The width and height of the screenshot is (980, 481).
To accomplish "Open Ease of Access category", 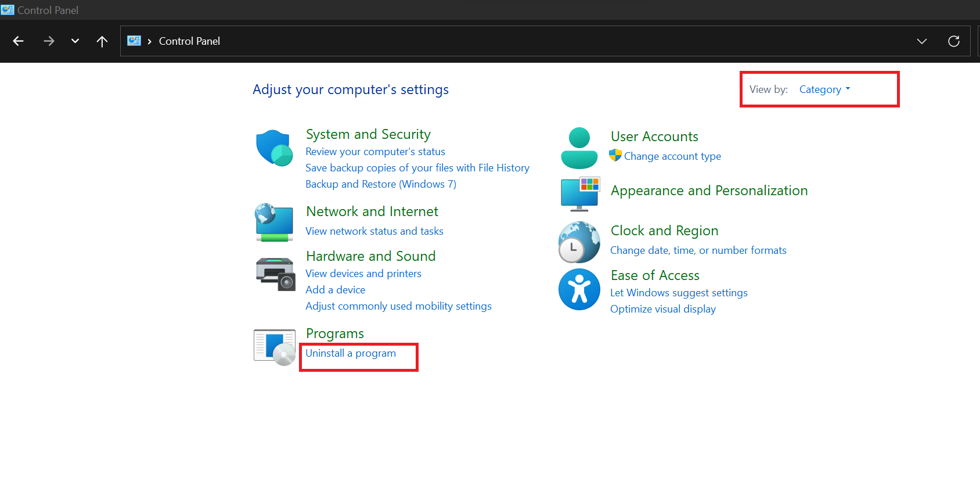I will [655, 275].
